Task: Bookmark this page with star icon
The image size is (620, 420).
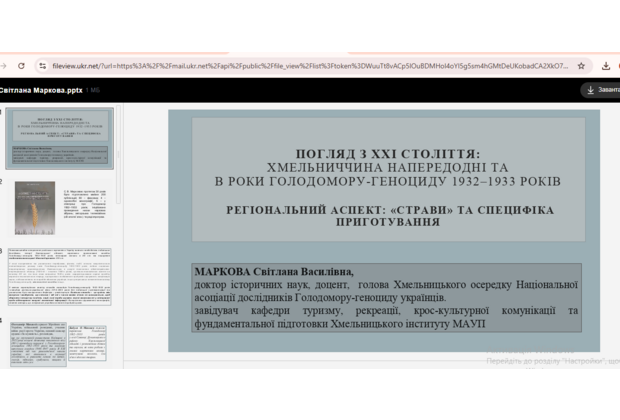Action: coord(581,65)
